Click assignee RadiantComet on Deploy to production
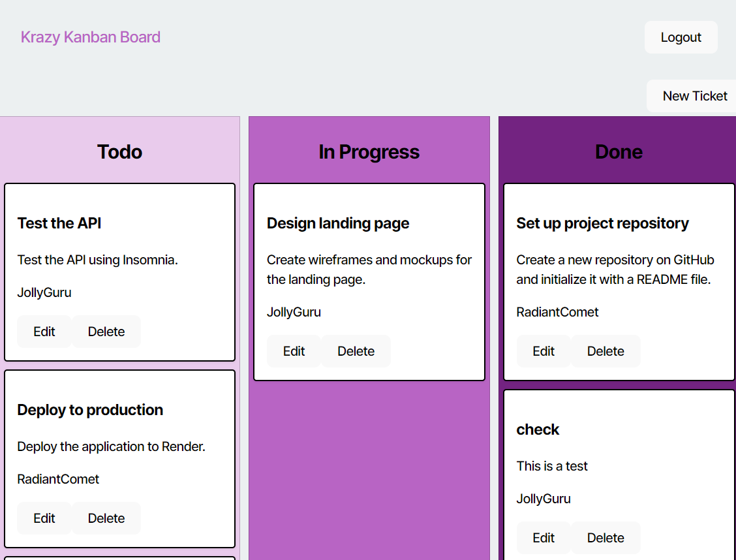 58,479
